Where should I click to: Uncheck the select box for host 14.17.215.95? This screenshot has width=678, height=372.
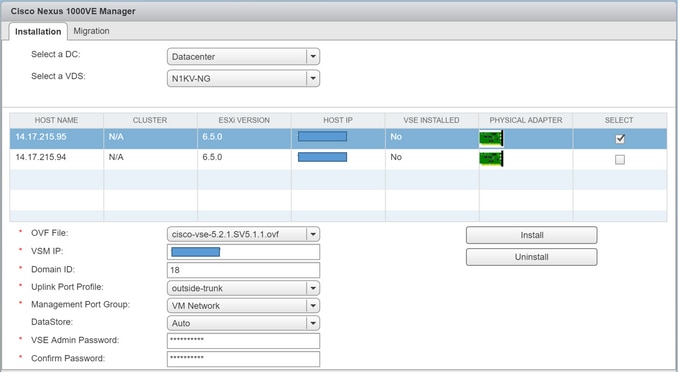pyautogui.click(x=620, y=138)
